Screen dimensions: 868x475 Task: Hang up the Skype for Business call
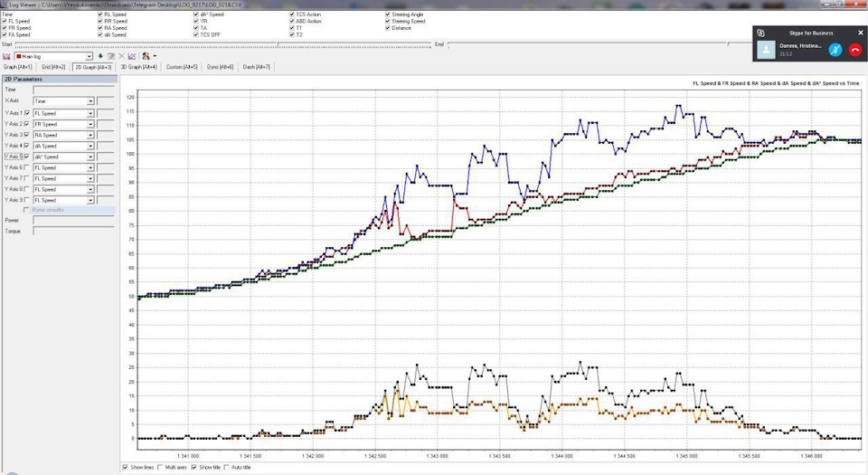(855, 50)
